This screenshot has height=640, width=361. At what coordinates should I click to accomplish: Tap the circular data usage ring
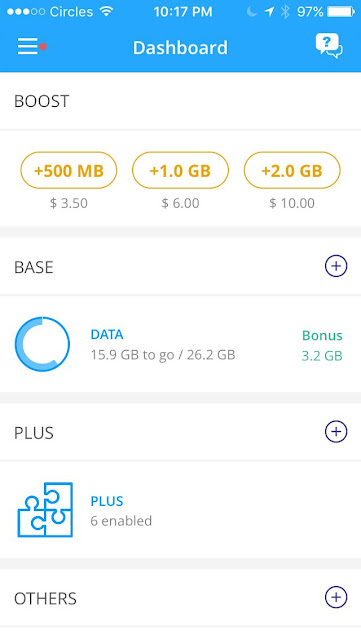42,344
